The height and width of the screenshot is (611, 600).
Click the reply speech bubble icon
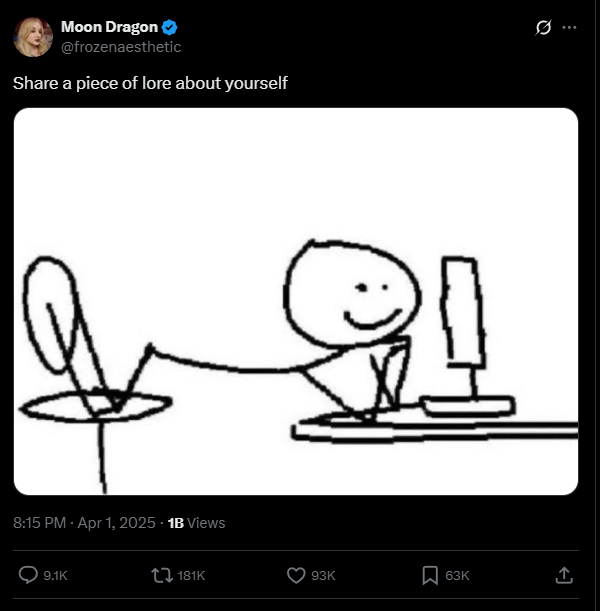(x=28, y=575)
